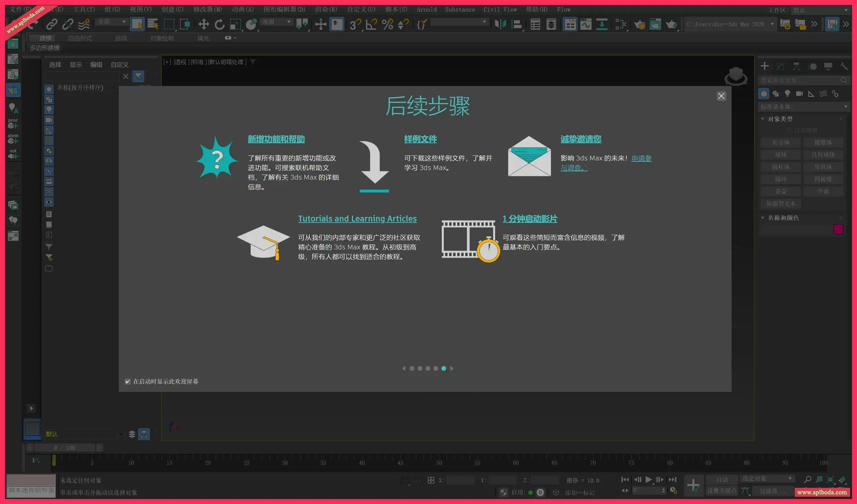Viewport: 857px width, 504px height.
Task: Click the Rotate tool icon
Action: coord(219,24)
